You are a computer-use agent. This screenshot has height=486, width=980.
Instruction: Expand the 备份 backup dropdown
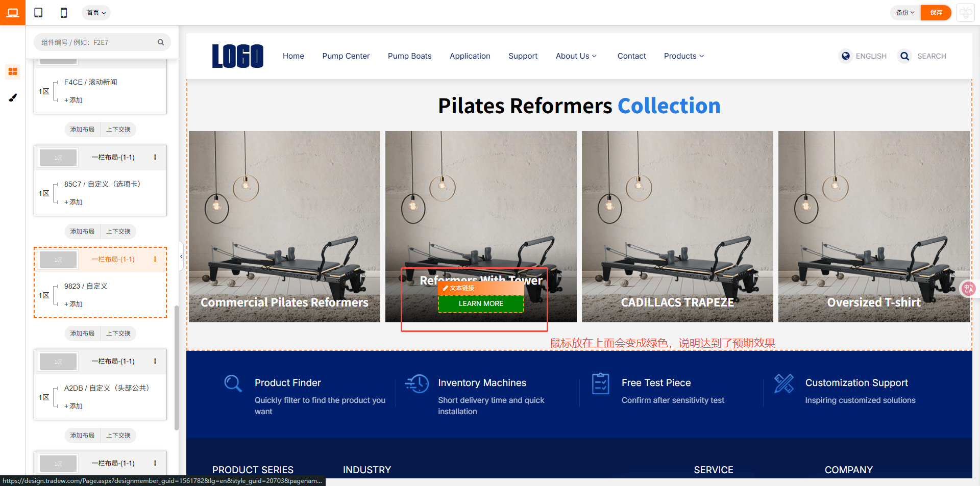click(x=905, y=13)
